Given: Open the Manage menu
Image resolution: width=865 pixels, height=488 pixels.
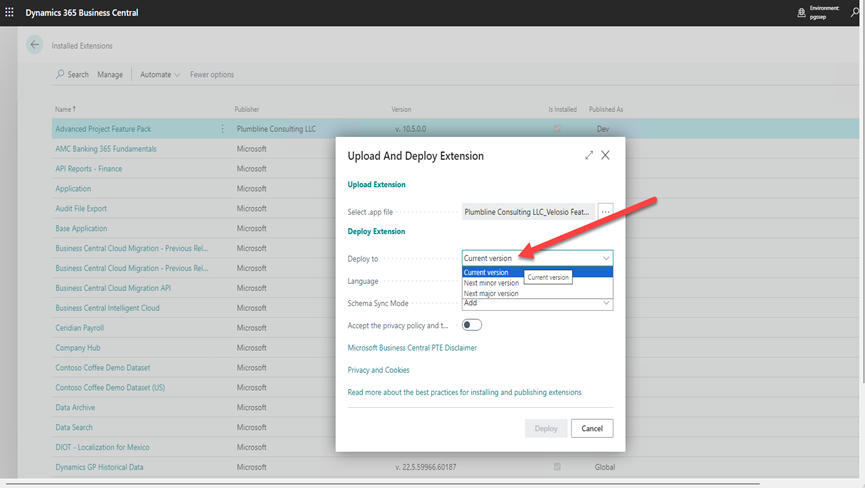Looking at the screenshot, I should tap(110, 74).
